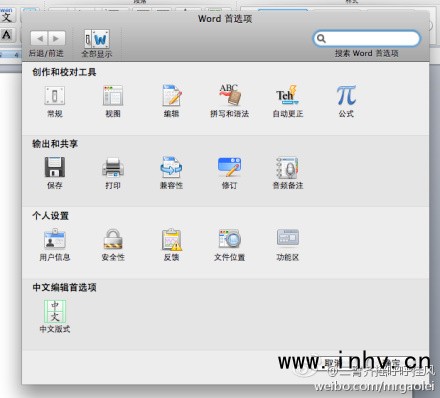
Task: Open the 常规 (General) preferences icon
Action: (55, 96)
